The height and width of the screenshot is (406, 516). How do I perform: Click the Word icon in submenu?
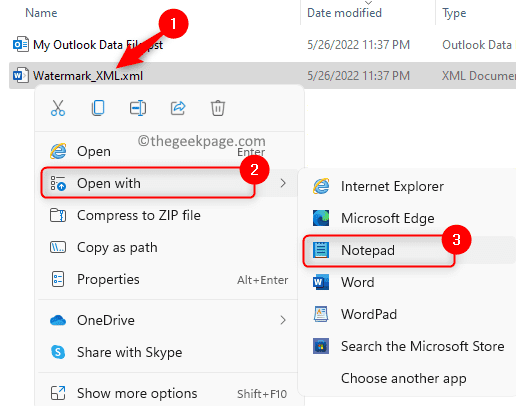click(321, 282)
